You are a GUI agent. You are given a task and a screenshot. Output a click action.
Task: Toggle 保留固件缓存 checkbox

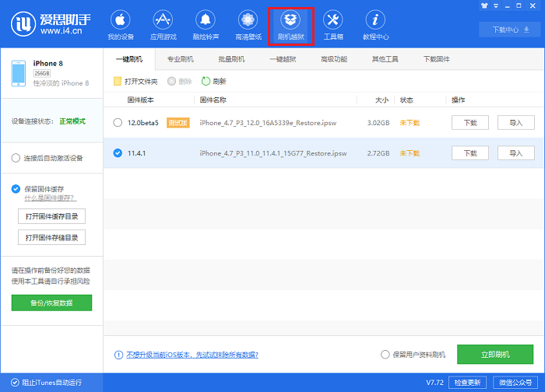(16, 189)
